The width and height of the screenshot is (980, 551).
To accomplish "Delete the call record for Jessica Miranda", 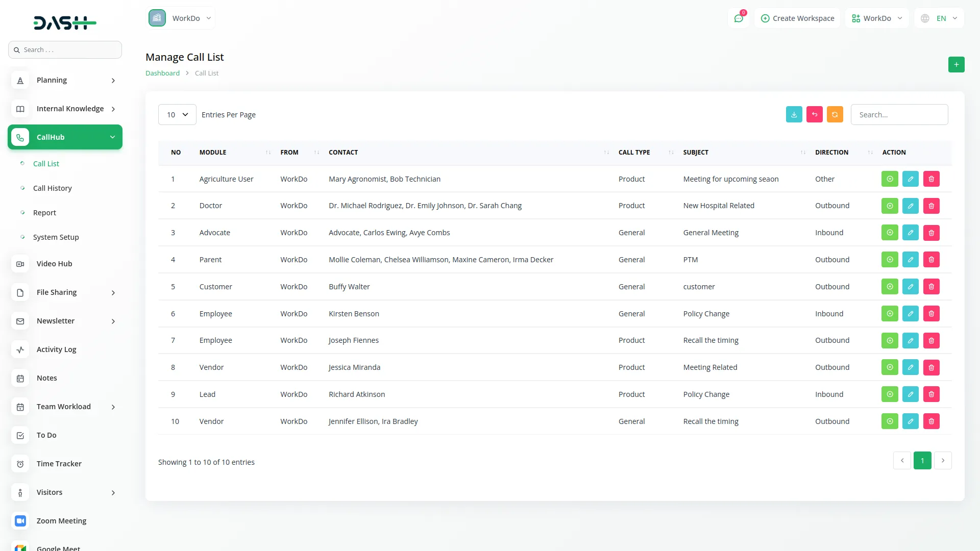I will (x=931, y=367).
